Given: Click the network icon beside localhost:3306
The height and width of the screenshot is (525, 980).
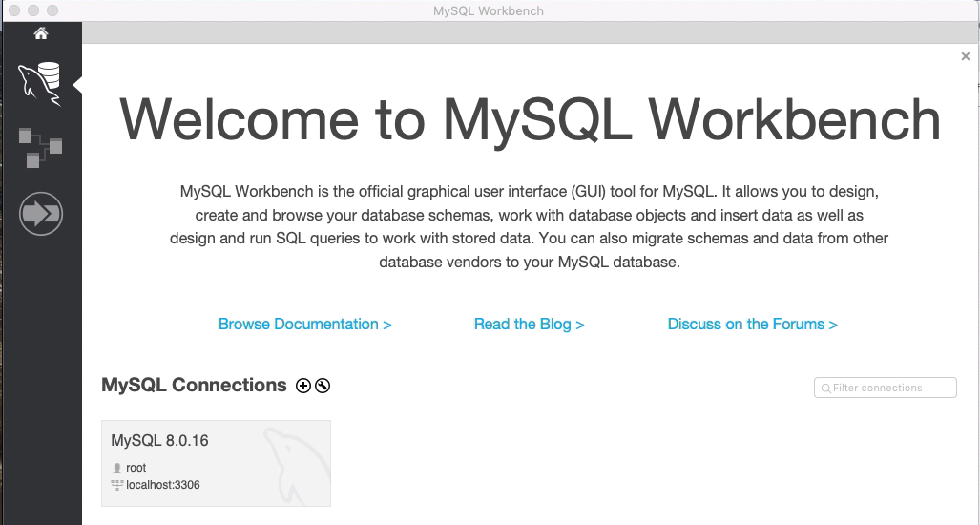Looking at the screenshot, I should [x=116, y=485].
